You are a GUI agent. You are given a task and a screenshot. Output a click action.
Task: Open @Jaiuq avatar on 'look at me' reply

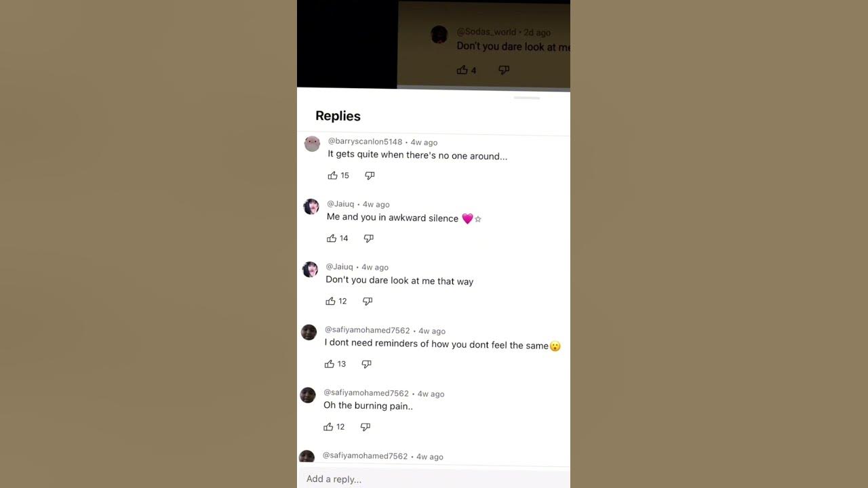click(310, 269)
